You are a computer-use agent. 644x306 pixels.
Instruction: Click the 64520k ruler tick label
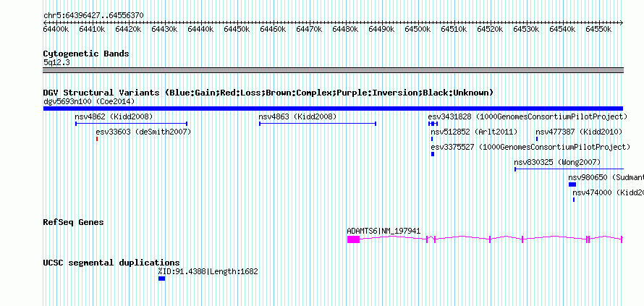click(490, 29)
